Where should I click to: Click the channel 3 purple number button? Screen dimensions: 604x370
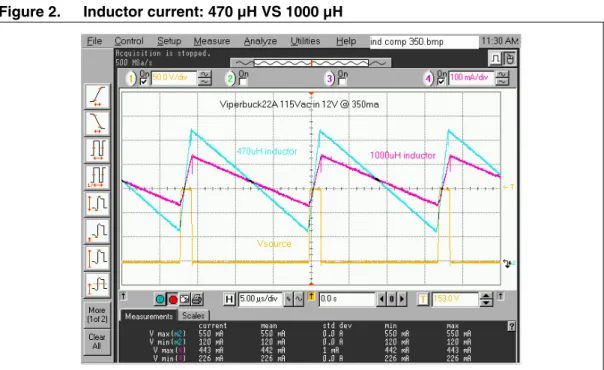pos(329,79)
